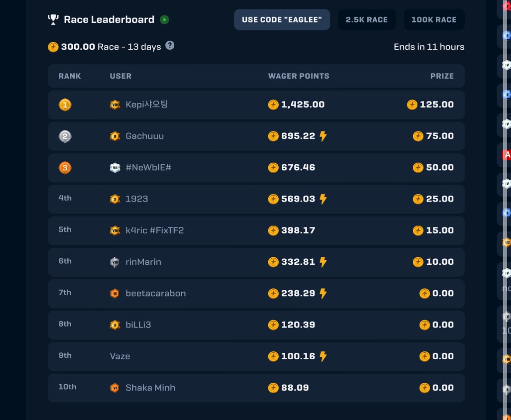
Task: Click the lightning bolt beside 569.03
Action: [x=323, y=199]
